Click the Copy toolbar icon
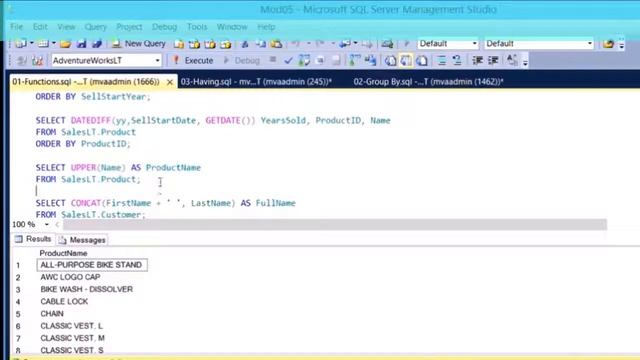 tap(260, 44)
